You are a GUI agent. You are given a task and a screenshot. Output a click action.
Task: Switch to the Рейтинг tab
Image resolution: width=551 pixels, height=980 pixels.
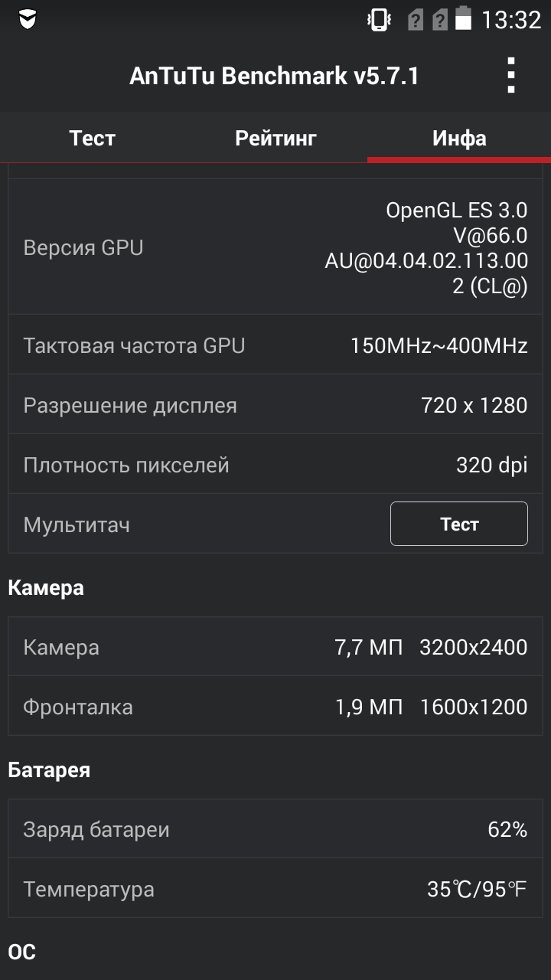point(275,138)
